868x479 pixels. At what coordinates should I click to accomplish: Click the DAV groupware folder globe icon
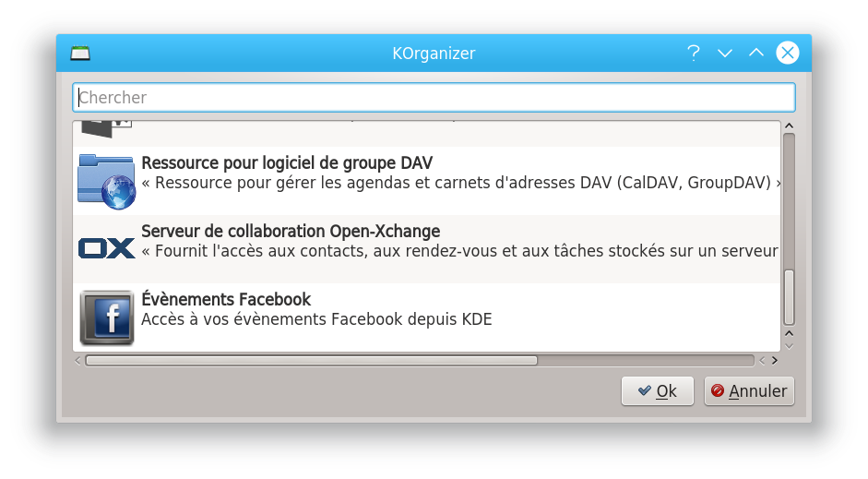coord(106,181)
